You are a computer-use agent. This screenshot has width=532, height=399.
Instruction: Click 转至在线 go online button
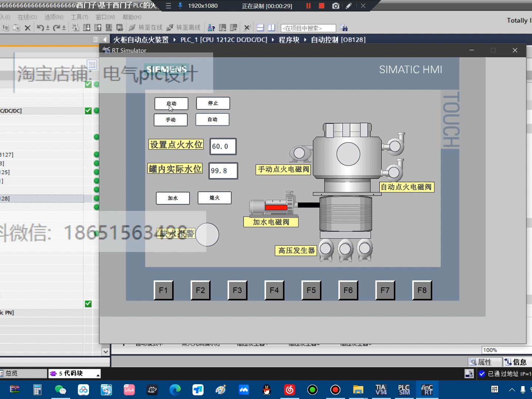[x=146, y=28]
